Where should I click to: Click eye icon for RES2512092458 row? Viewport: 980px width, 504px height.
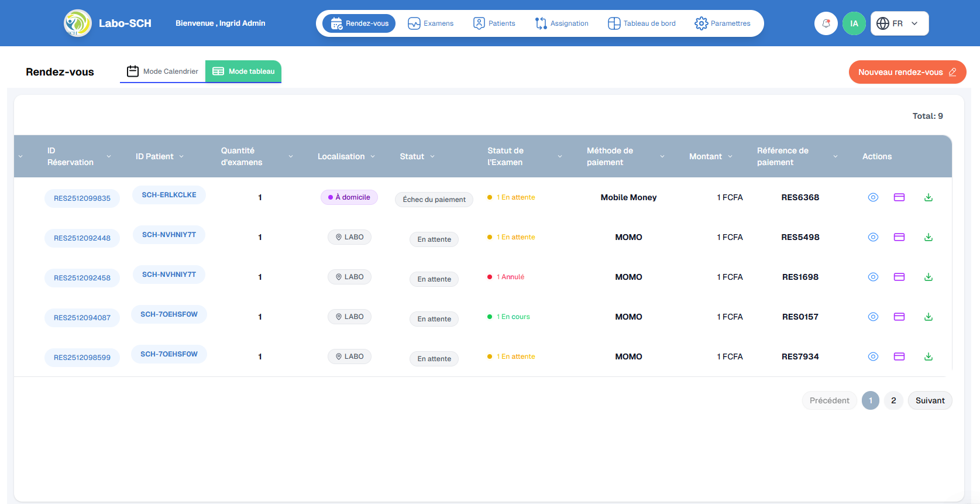click(x=873, y=277)
